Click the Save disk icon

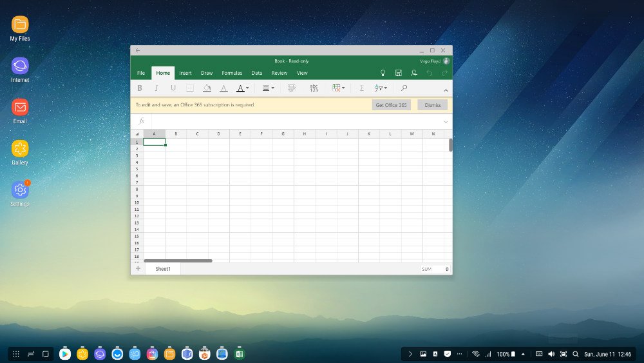pos(399,73)
